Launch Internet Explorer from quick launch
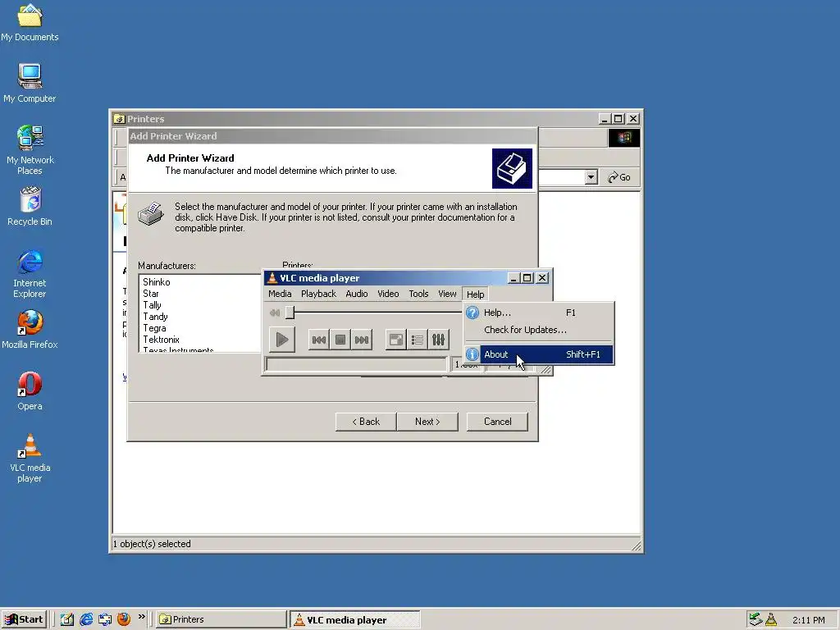 pos(85,619)
